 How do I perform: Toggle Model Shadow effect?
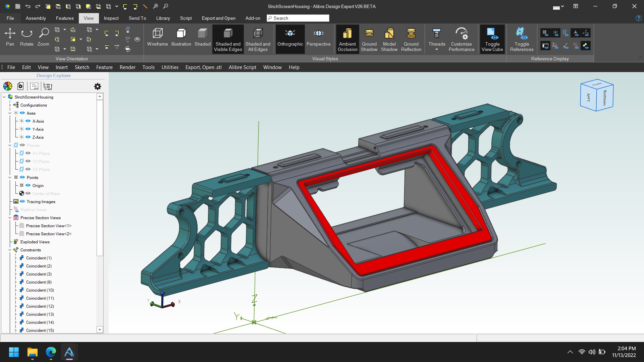(389, 39)
